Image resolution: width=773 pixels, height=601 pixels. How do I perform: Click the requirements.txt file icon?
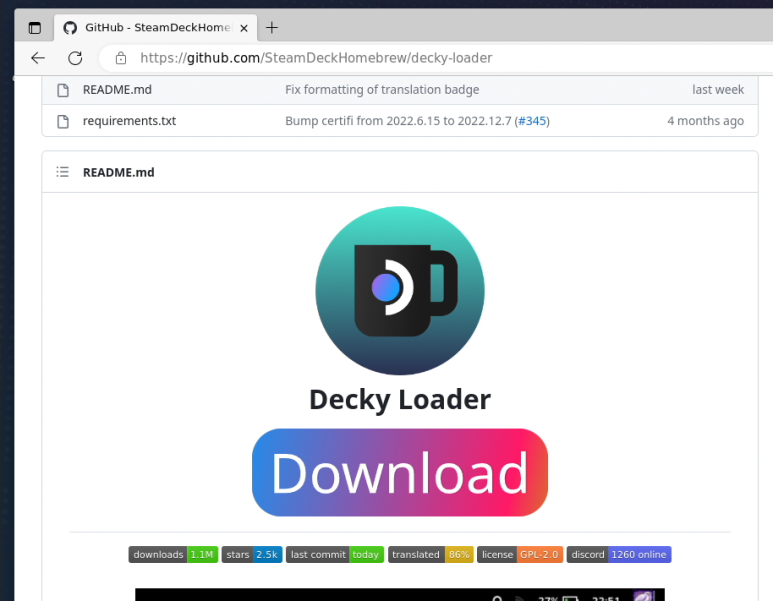click(63, 121)
